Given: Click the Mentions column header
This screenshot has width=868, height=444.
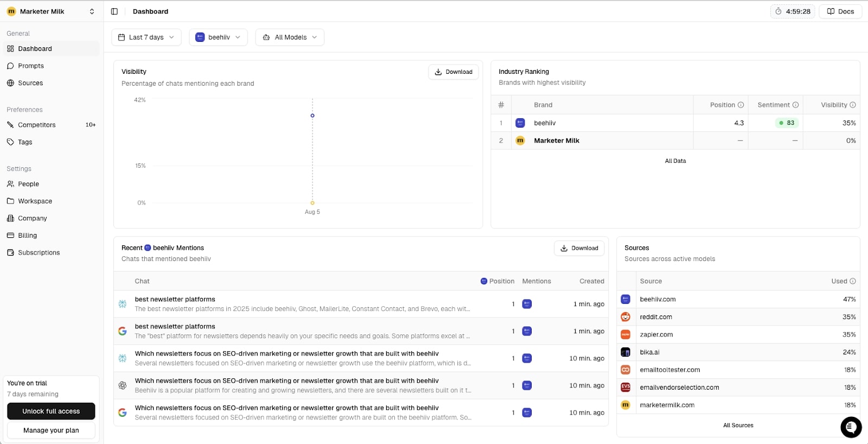Looking at the screenshot, I should coord(537,281).
